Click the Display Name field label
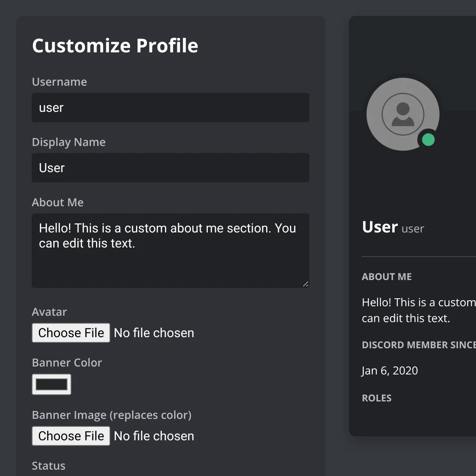 pyautogui.click(x=69, y=142)
